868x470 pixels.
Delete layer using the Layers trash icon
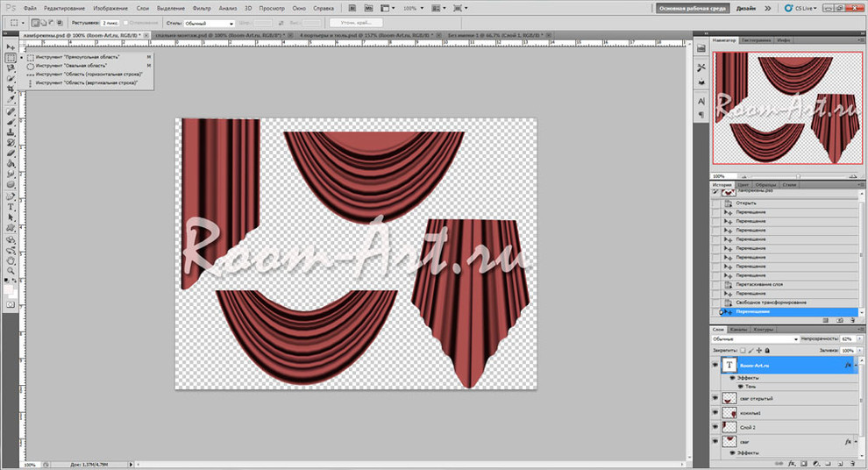click(851, 465)
